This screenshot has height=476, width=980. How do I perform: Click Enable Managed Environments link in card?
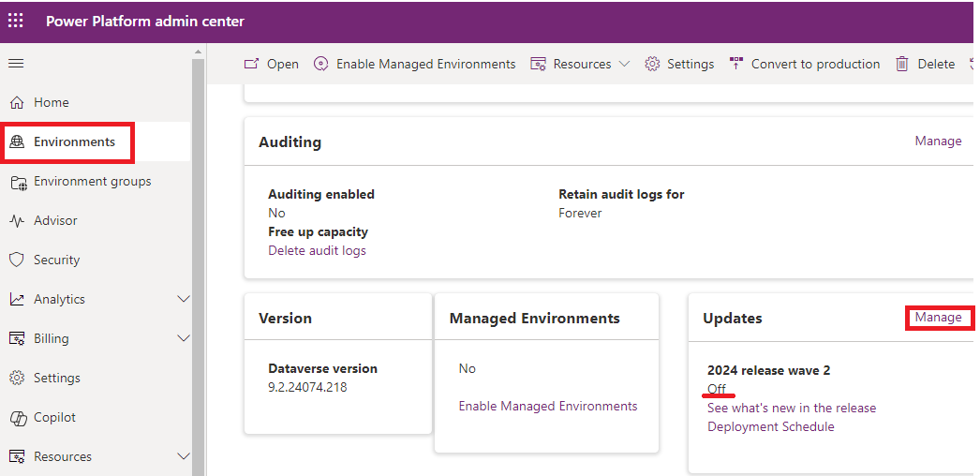pyautogui.click(x=548, y=406)
